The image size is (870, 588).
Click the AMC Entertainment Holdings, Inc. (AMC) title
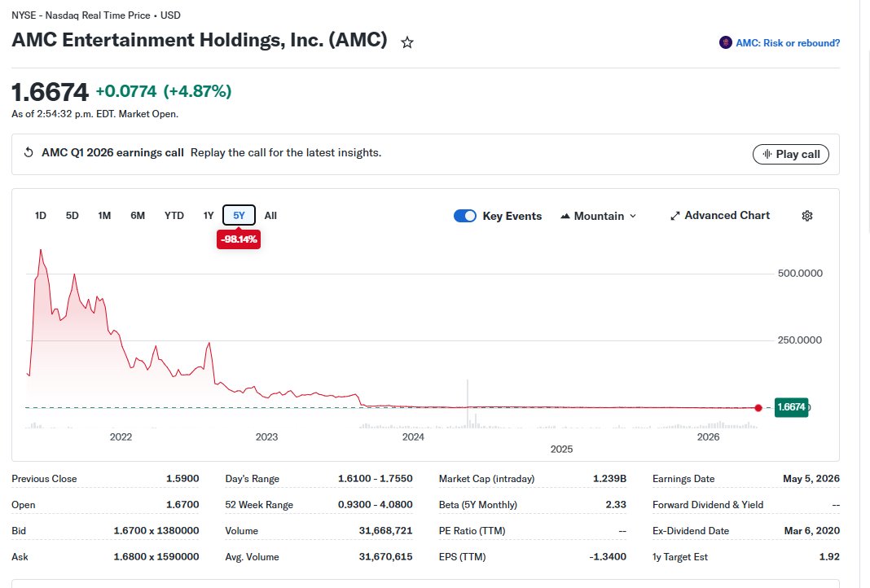[x=200, y=40]
